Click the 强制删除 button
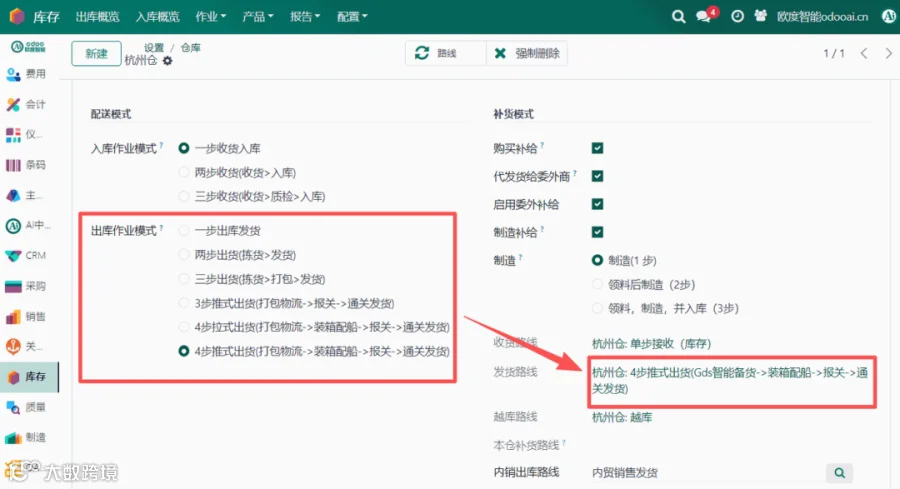 [527, 53]
